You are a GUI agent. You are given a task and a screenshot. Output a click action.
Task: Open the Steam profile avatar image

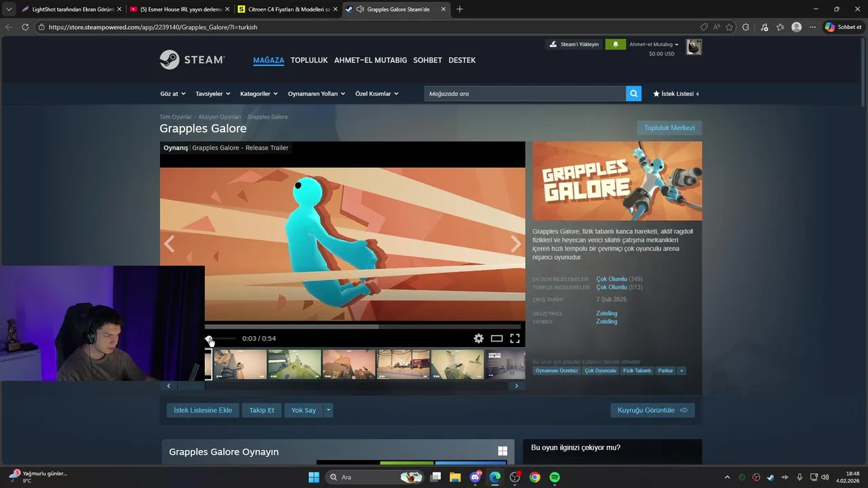(693, 47)
